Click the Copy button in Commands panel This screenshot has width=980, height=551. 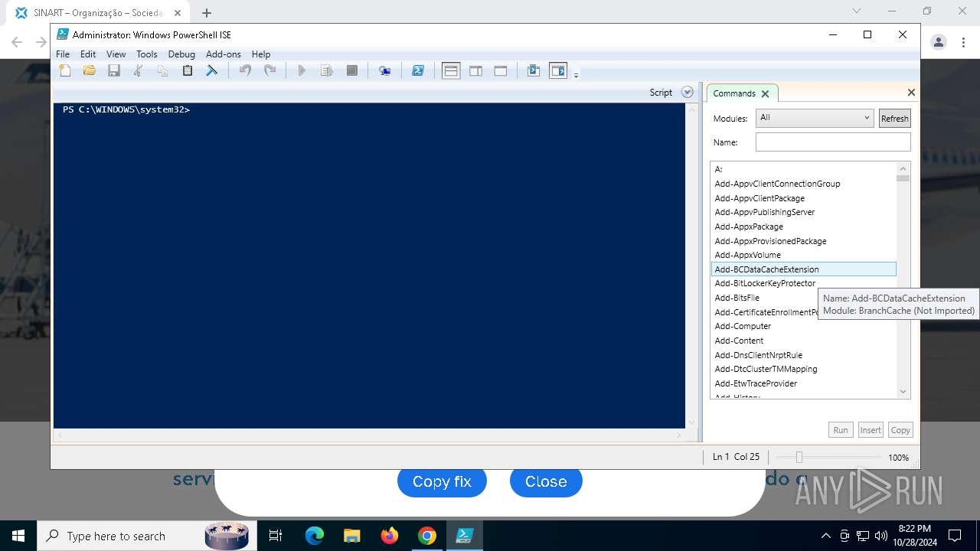[x=900, y=430]
